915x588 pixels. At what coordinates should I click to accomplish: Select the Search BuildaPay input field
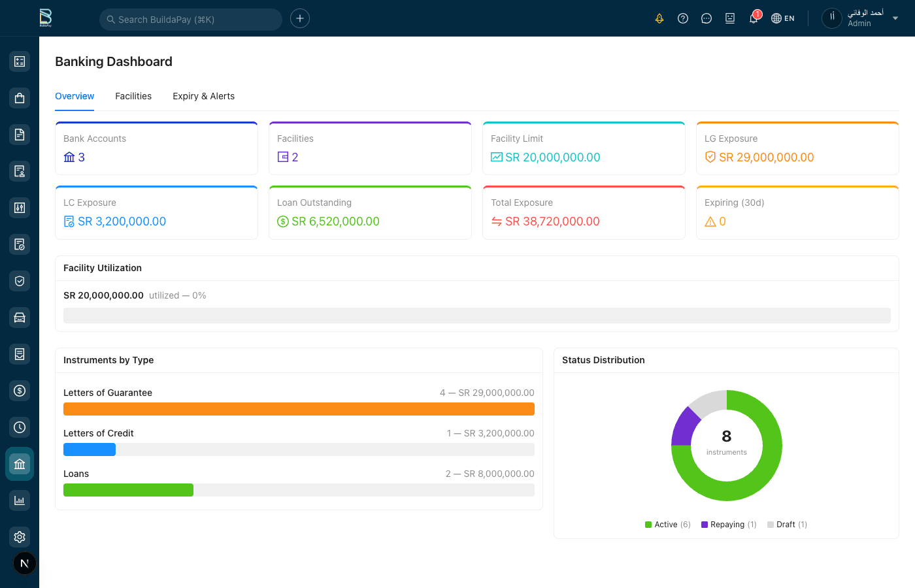click(190, 19)
